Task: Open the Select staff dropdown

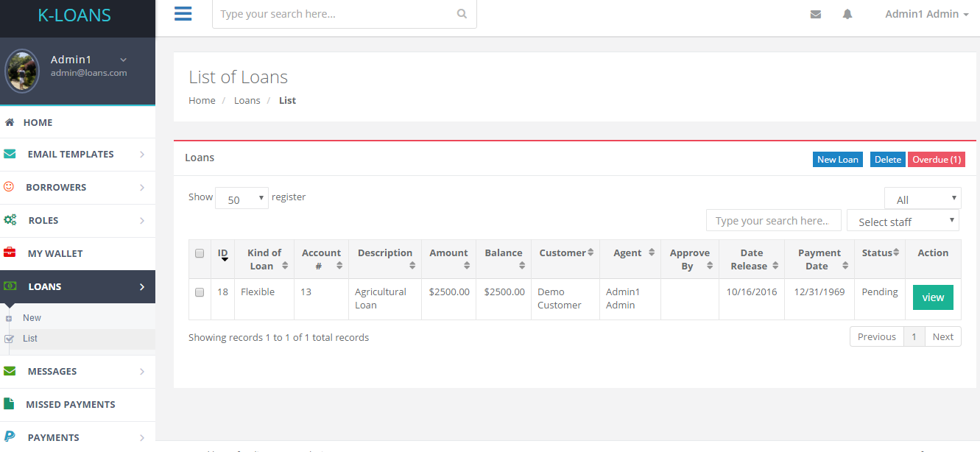Action: click(x=903, y=221)
